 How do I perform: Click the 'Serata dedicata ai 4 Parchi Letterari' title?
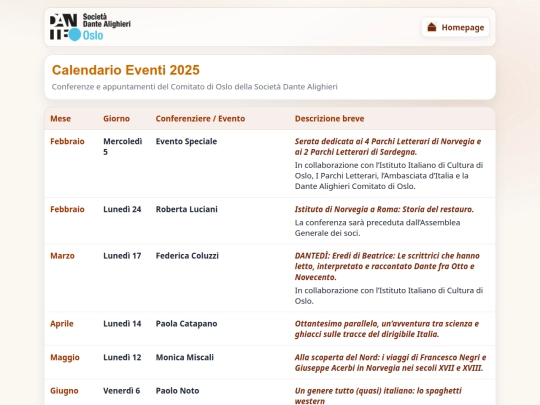[388, 147]
